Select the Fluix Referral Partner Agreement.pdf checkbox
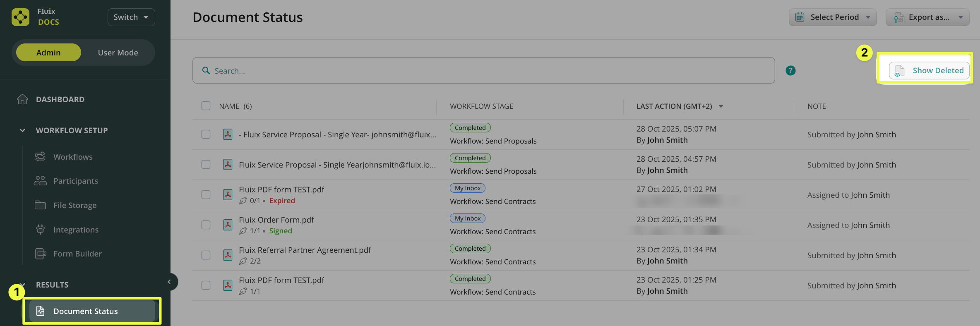The image size is (980, 326). [x=206, y=255]
